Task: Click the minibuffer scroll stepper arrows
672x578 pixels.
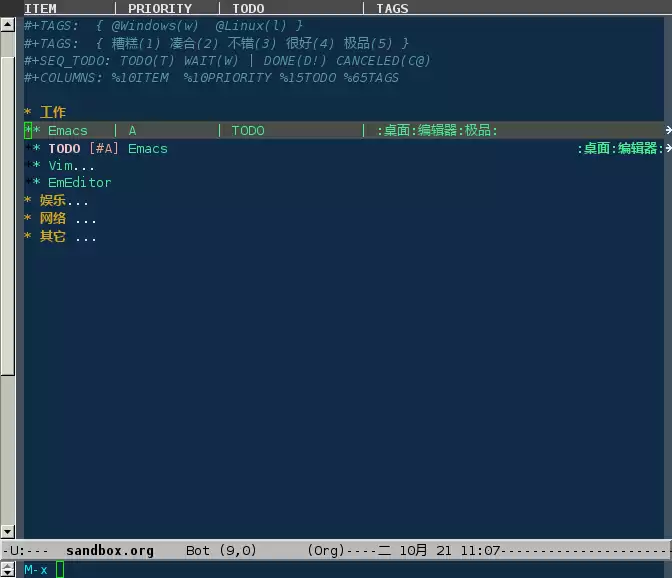Action: click(8, 568)
